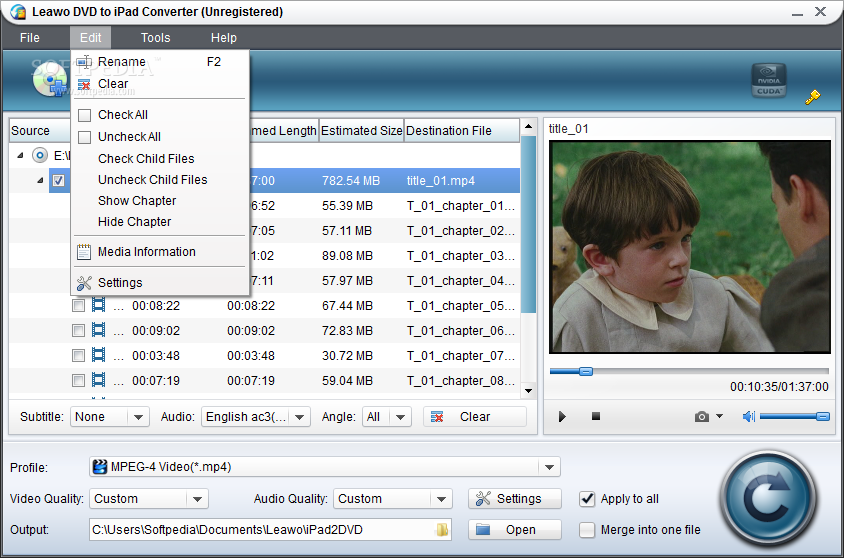Collapse the E:\ source tree node
Image resolution: width=844 pixels, height=558 pixels.
20,156
